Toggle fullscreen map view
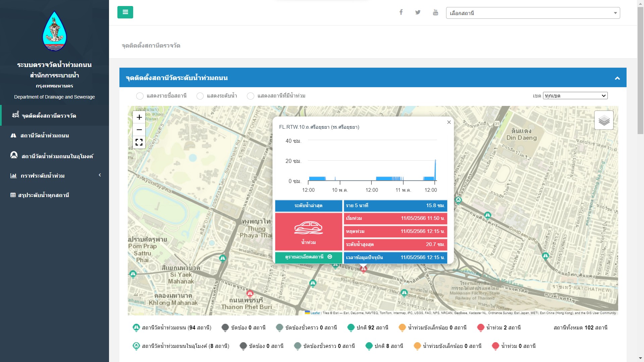The width and height of the screenshot is (644, 362). pos(139,142)
